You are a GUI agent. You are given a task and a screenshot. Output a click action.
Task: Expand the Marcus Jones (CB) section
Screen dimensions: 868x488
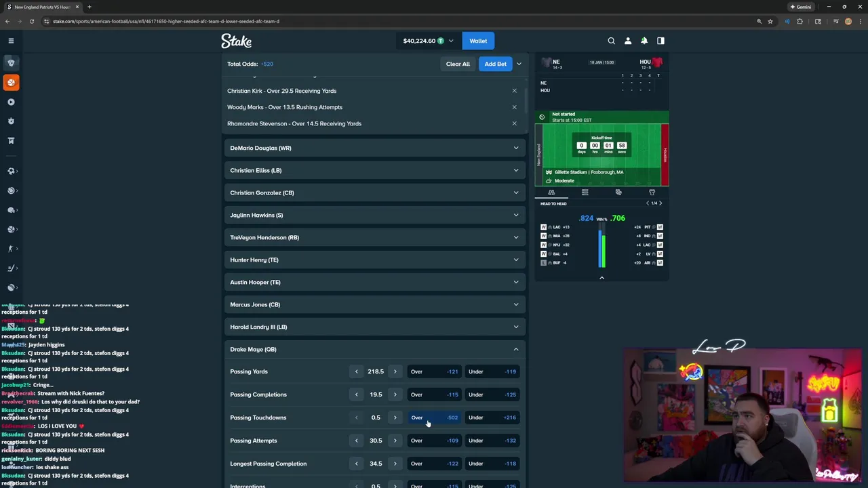pyautogui.click(x=375, y=304)
